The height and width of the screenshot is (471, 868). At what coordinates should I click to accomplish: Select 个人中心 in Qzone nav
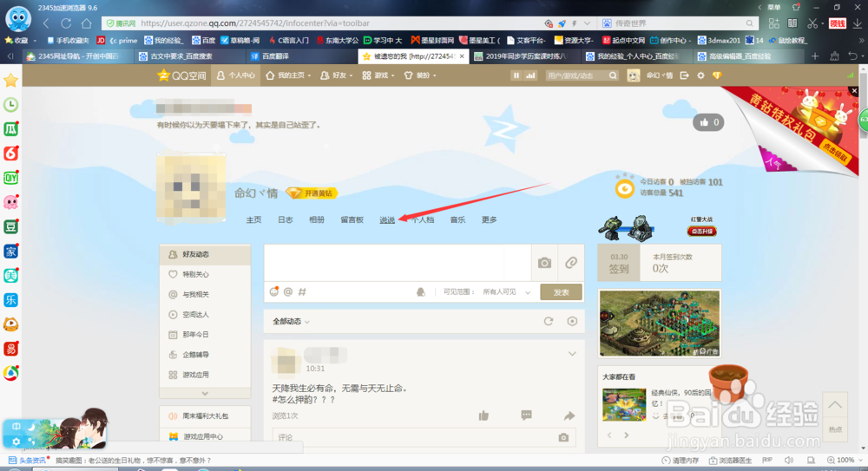[x=236, y=75]
